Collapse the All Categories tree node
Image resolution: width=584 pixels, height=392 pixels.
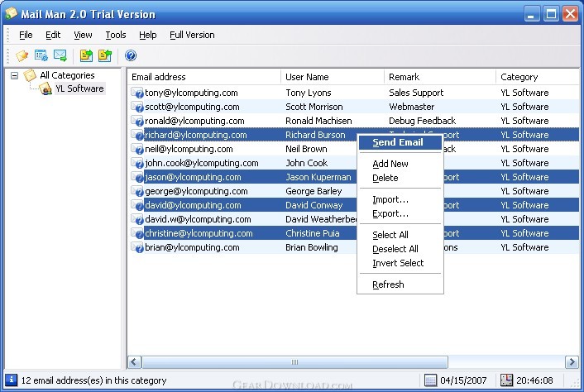(x=15, y=75)
